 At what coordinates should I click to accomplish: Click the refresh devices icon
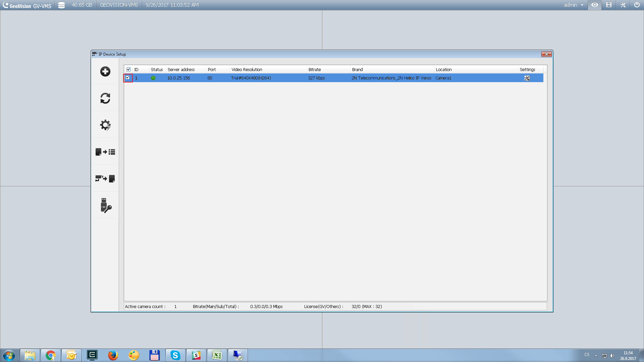click(x=105, y=98)
